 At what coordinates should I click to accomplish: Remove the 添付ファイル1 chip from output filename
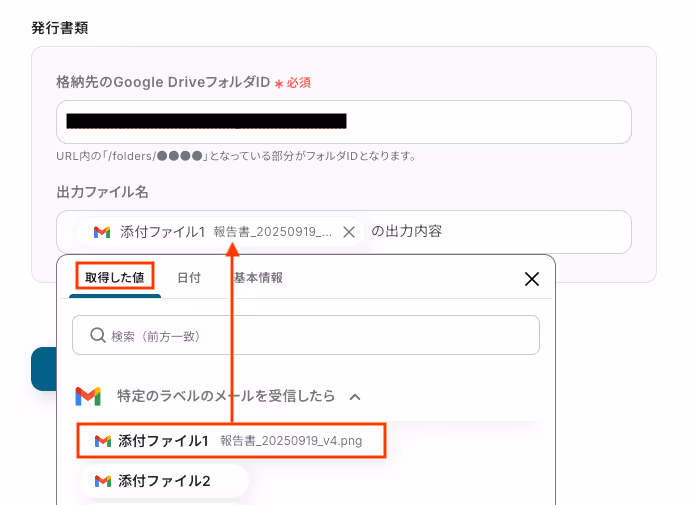point(349,232)
